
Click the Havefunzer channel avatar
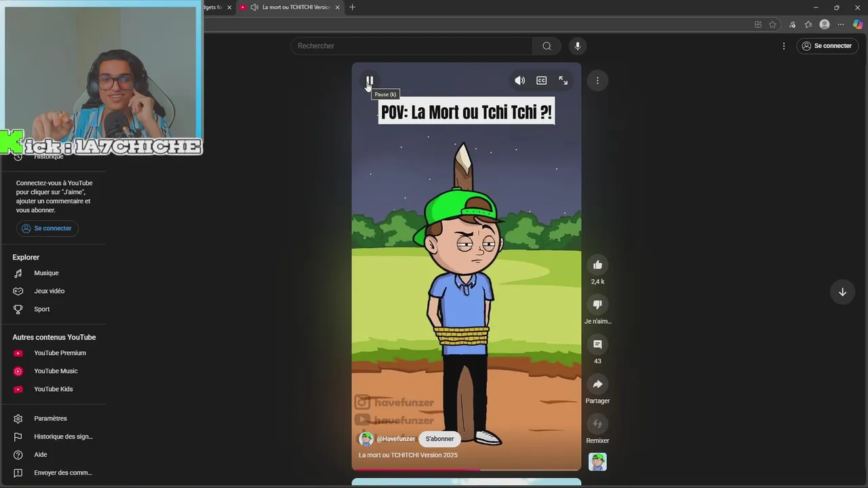tap(366, 439)
